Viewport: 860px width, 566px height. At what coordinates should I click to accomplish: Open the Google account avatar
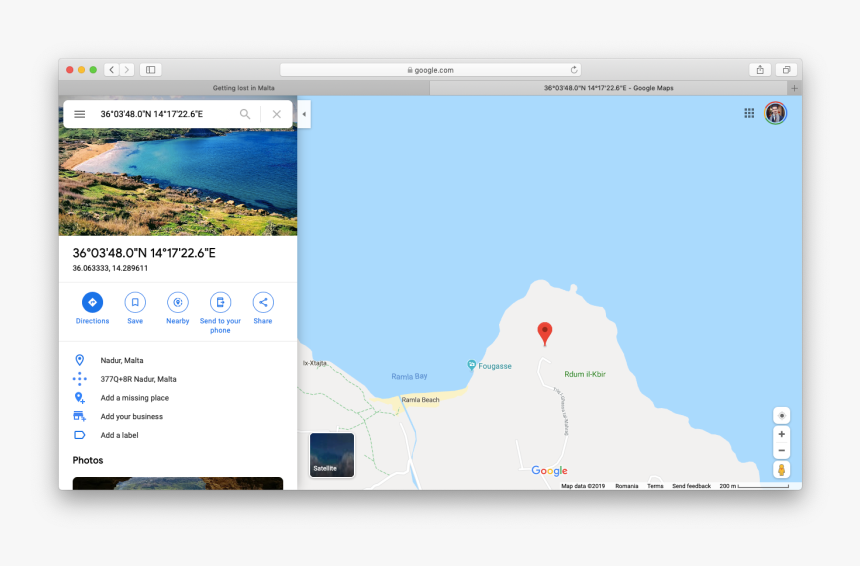click(776, 114)
